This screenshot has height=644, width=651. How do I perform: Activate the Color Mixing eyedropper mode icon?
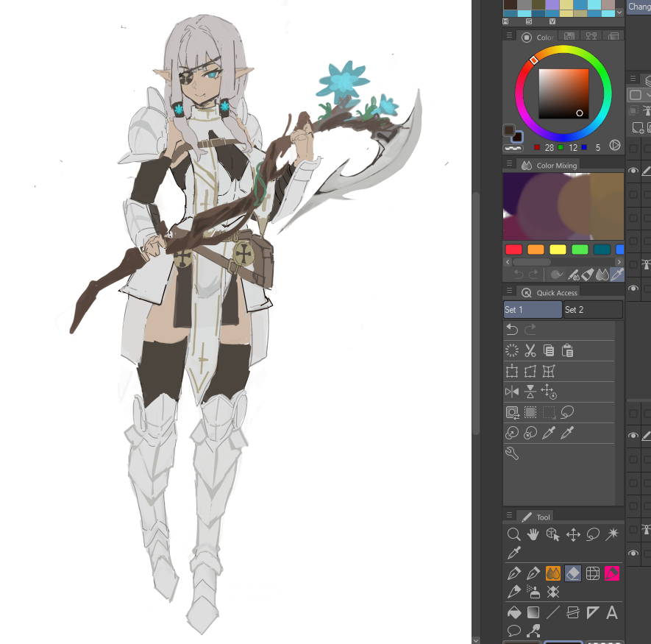[617, 275]
